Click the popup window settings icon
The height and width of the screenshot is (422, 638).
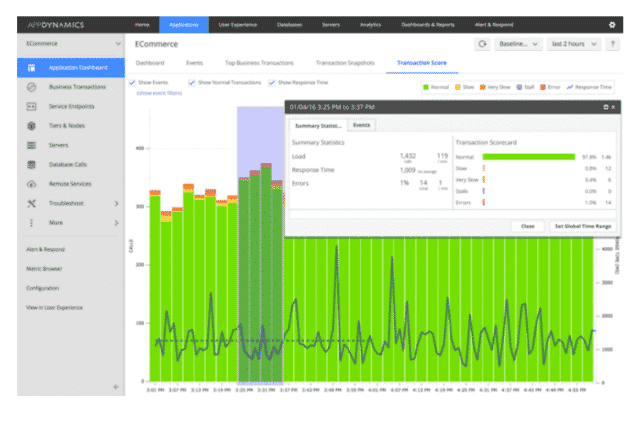[605, 107]
